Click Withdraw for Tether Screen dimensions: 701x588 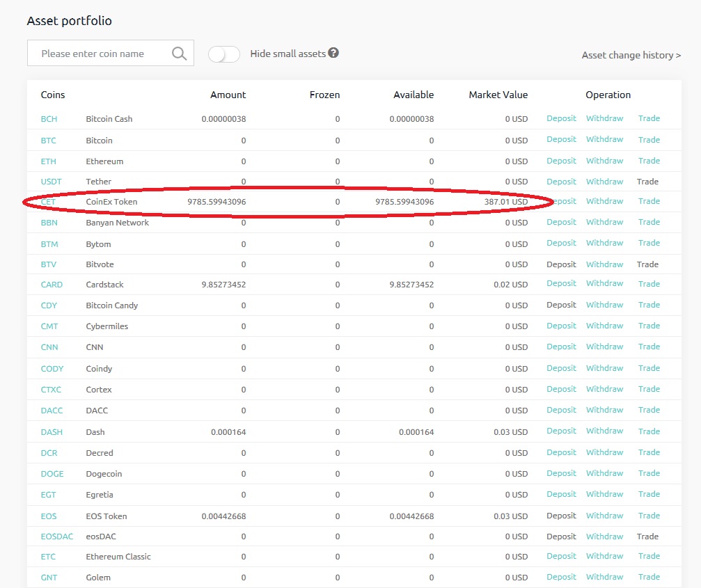click(x=604, y=182)
